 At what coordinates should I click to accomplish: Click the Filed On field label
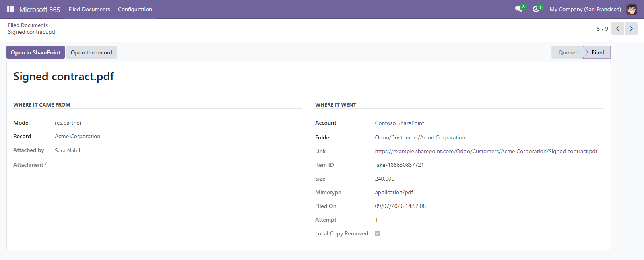(x=326, y=206)
